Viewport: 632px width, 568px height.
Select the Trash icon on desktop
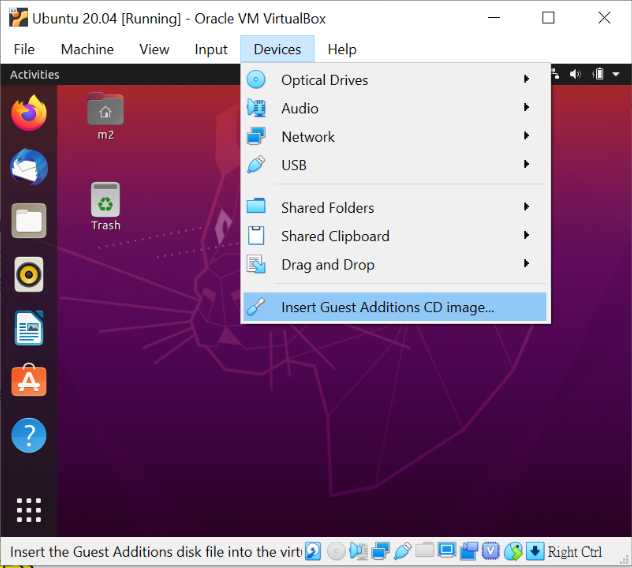pos(106,206)
